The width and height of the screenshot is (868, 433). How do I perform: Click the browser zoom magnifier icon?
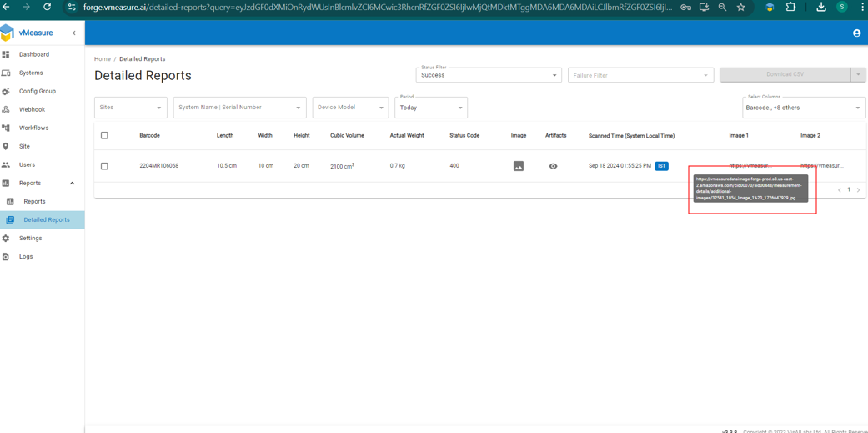point(722,7)
